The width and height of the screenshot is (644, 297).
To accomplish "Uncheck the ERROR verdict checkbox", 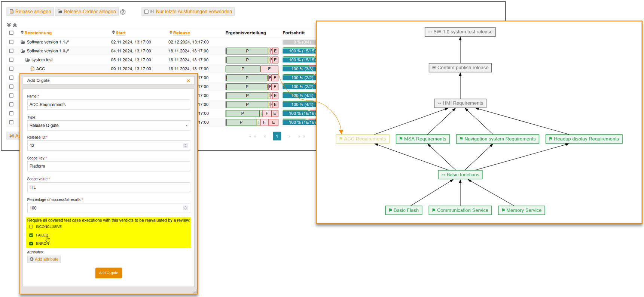I will coord(31,244).
